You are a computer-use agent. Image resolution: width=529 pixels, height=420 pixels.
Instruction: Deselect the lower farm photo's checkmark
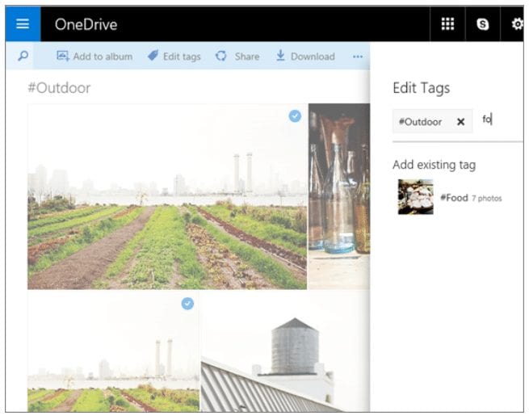click(187, 304)
